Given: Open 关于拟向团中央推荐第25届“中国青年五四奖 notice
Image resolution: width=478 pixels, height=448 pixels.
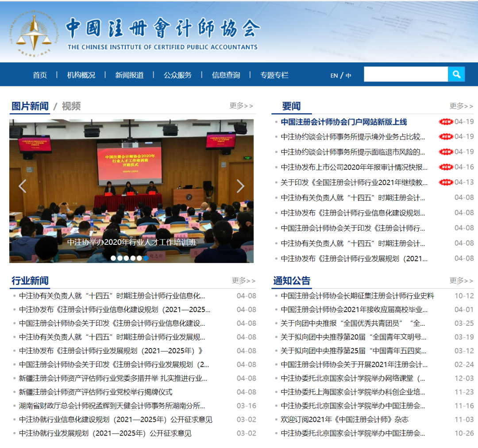Looking at the screenshot, I should [x=353, y=351].
